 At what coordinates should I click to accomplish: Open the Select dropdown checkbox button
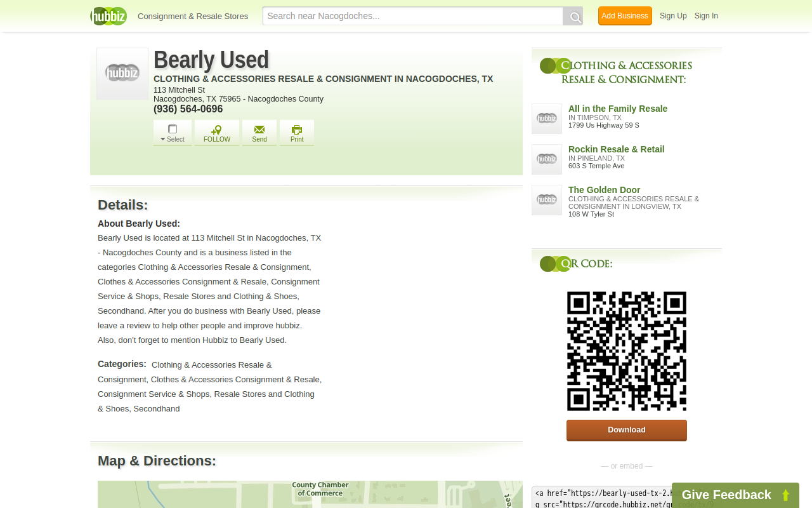(173, 133)
